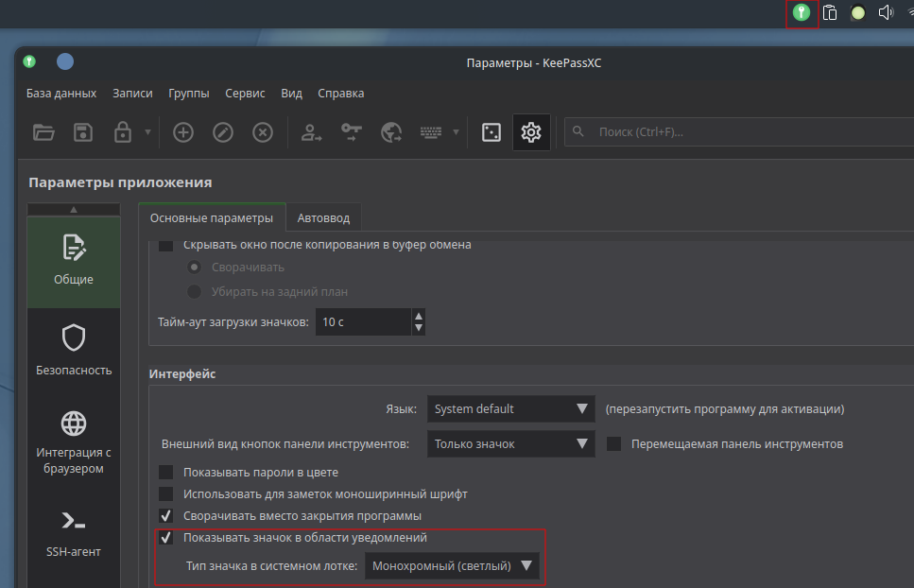
Task: Click the delete entry X icon
Action: click(263, 132)
